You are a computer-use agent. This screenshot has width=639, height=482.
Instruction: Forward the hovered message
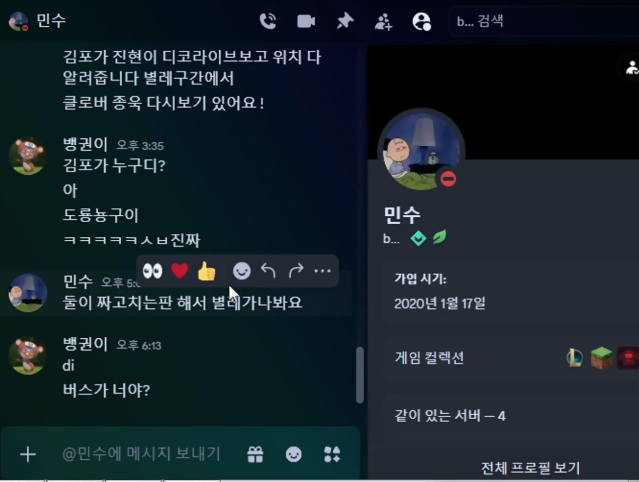(296, 271)
